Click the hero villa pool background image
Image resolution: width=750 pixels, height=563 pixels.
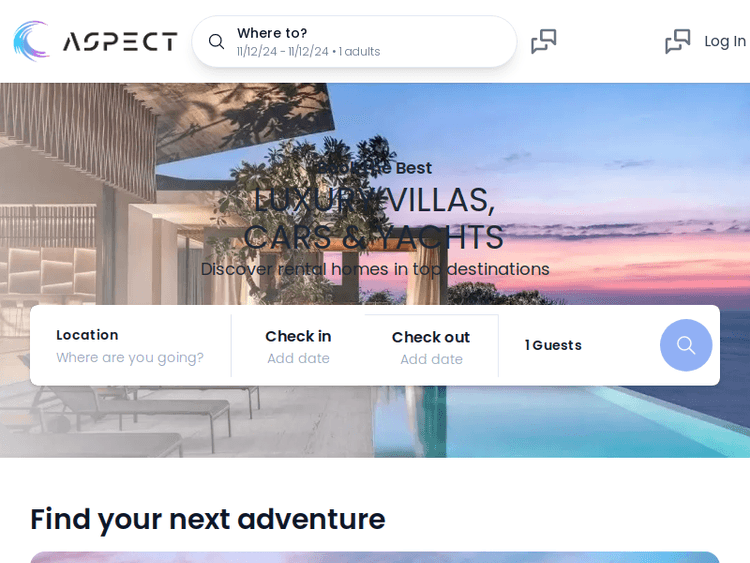click(x=375, y=270)
